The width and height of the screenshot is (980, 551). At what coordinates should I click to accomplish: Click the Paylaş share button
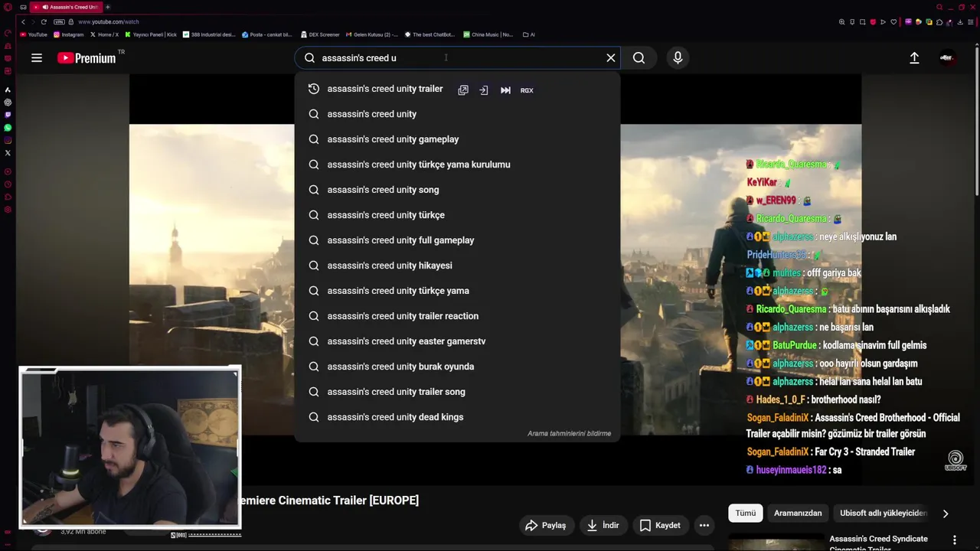click(546, 525)
